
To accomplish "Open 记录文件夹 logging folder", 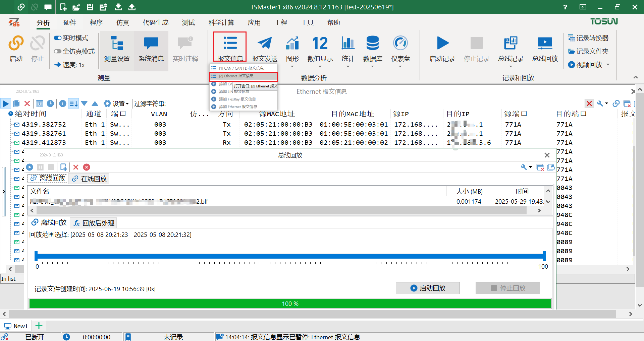I will click(x=588, y=51).
